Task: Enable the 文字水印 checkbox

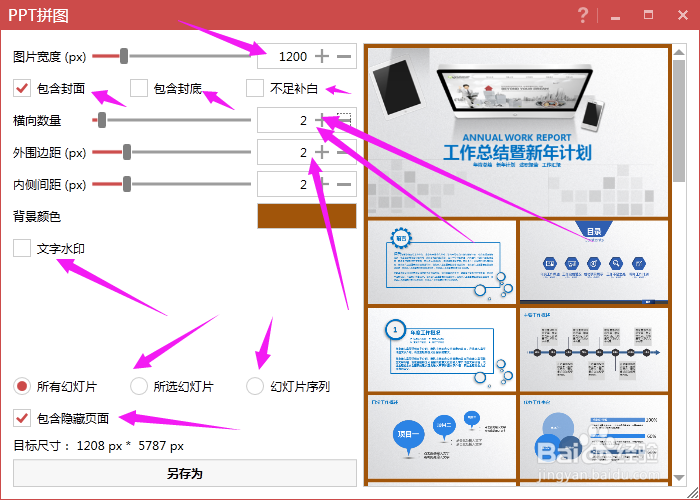Action: [x=22, y=248]
